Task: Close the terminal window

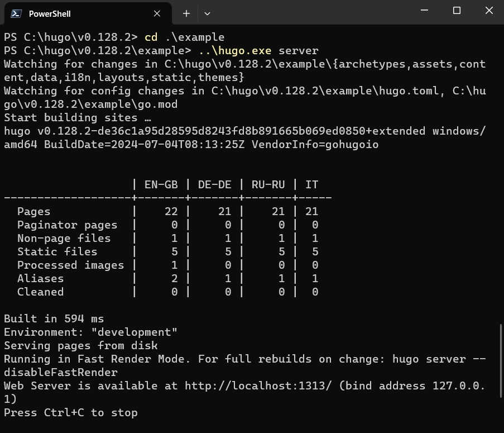Action: [489, 10]
